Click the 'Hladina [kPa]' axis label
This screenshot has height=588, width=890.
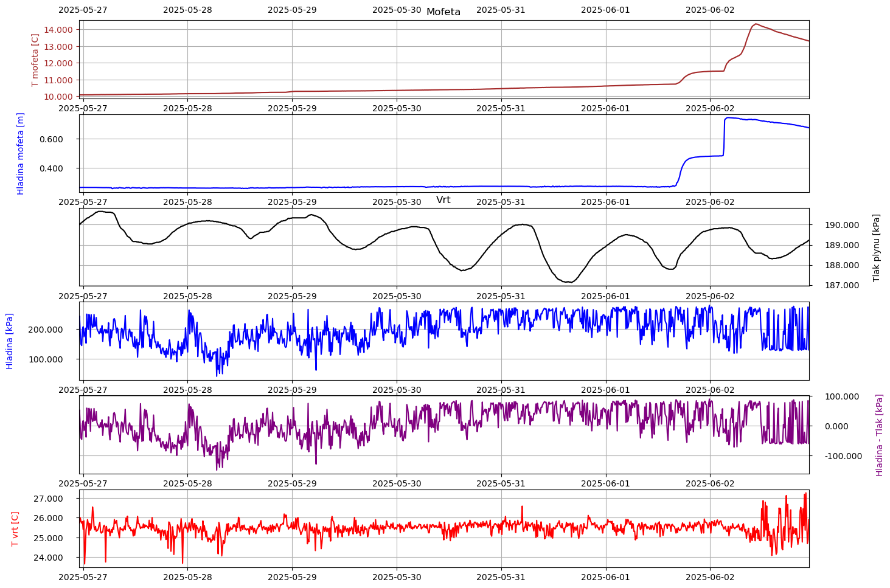click(x=9, y=341)
